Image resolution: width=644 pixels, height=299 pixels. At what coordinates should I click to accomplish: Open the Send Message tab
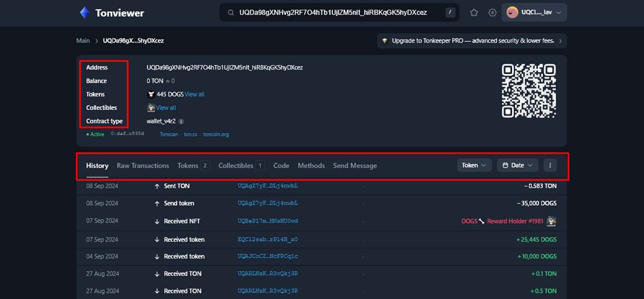pyautogui.click(x=355, y=166)
